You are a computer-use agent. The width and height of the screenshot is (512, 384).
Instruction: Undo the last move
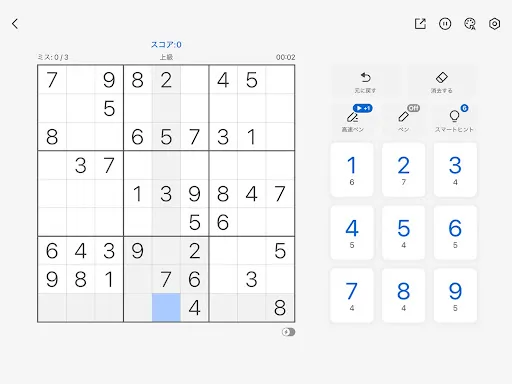[x=366, y=82]
